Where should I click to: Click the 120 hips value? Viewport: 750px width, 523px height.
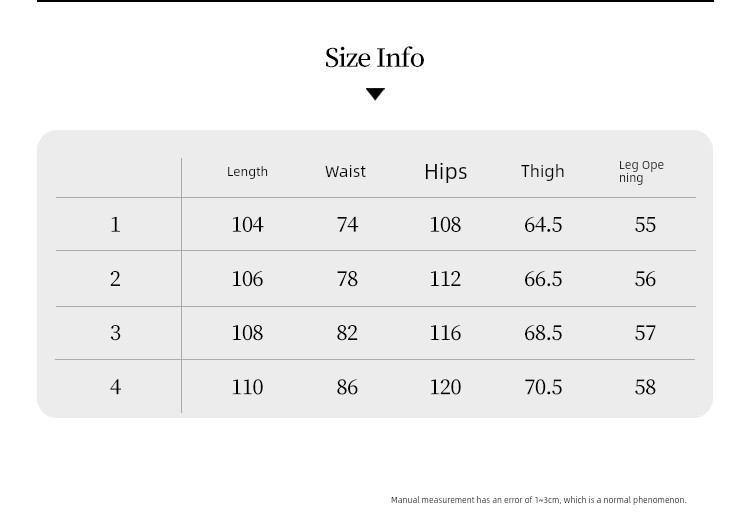(x=445, y=387)
